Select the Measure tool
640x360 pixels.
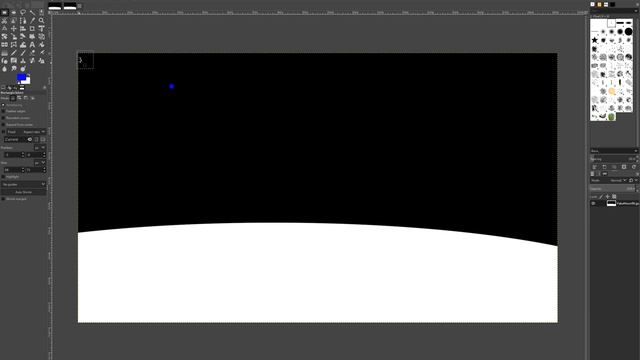click(4, 29)
